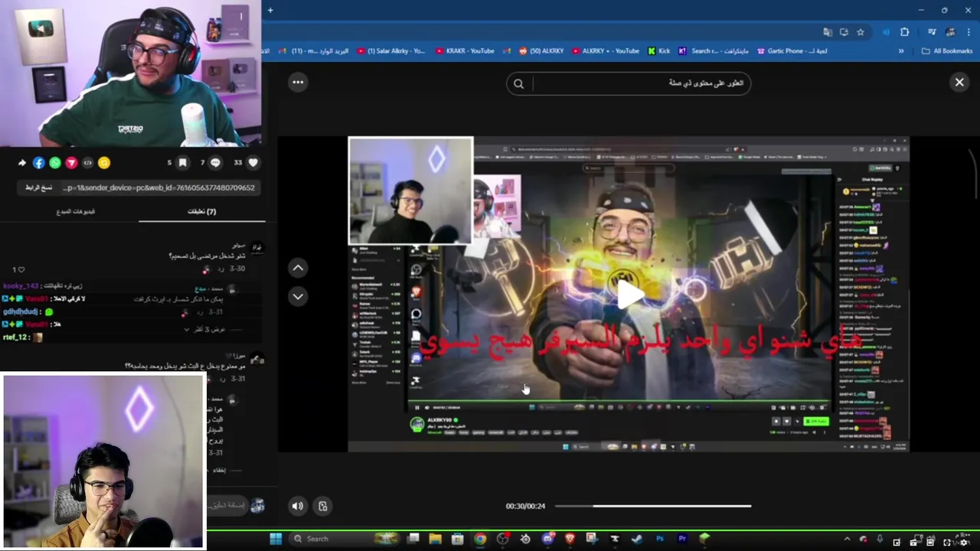The width and height of the screenshot is (980, 551).
Task: Click the translate page icon in address bar
Action: point(828,32)
